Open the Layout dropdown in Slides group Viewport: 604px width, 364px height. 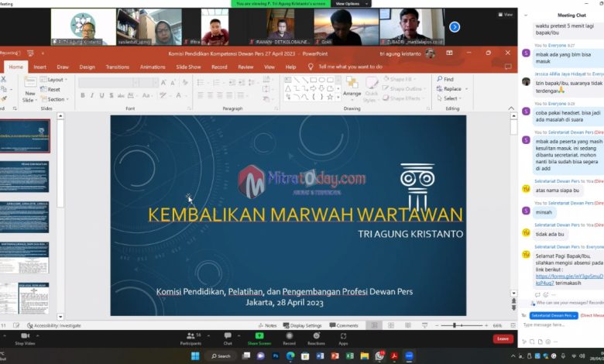pyautogui.click(x=54, y=79)
